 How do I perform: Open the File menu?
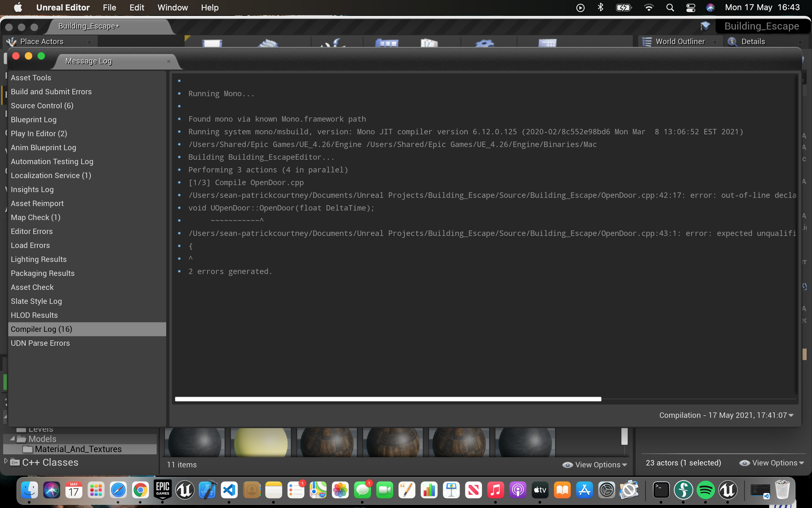tap(109, 7)
